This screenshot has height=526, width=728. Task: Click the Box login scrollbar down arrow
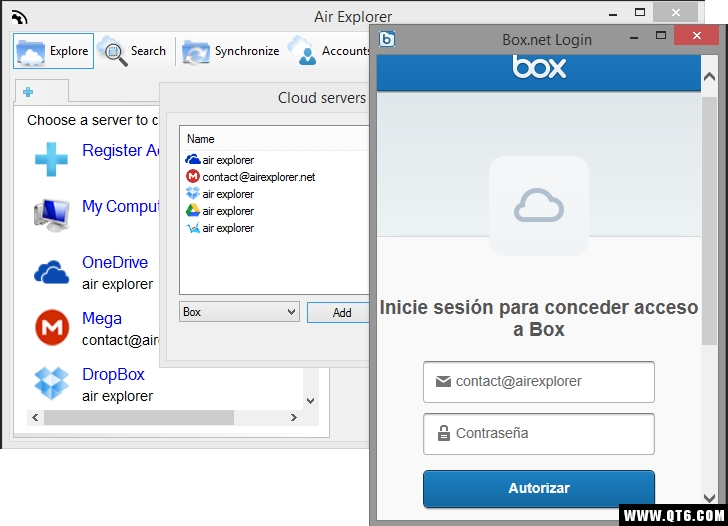tap(709, 498)
